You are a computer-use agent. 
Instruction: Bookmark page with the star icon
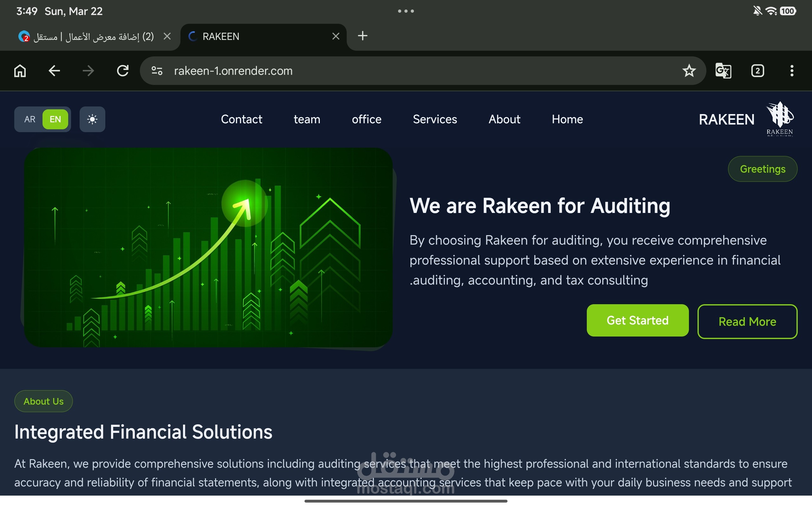tap(689, 71)
